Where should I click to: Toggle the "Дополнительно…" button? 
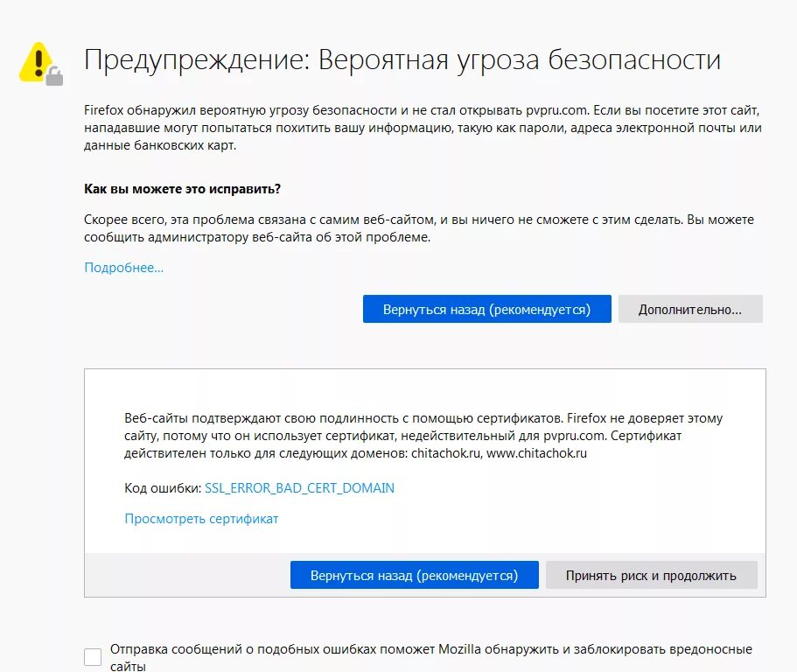(x=690, y=309)
